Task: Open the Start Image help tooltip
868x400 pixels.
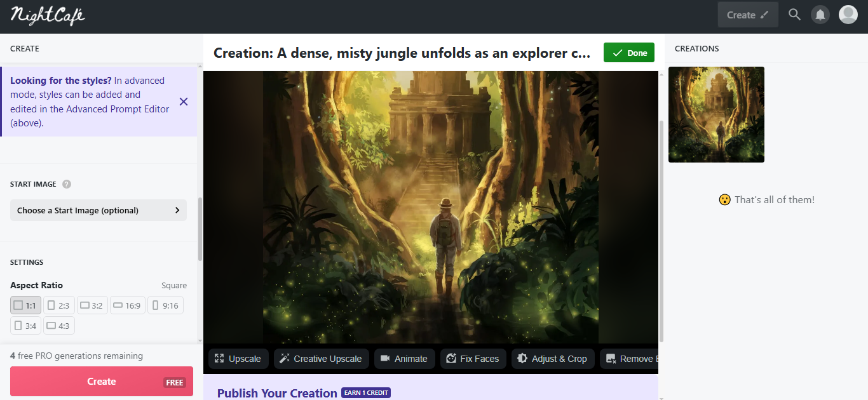Action: pyautogui.click(x=67, y=184)
